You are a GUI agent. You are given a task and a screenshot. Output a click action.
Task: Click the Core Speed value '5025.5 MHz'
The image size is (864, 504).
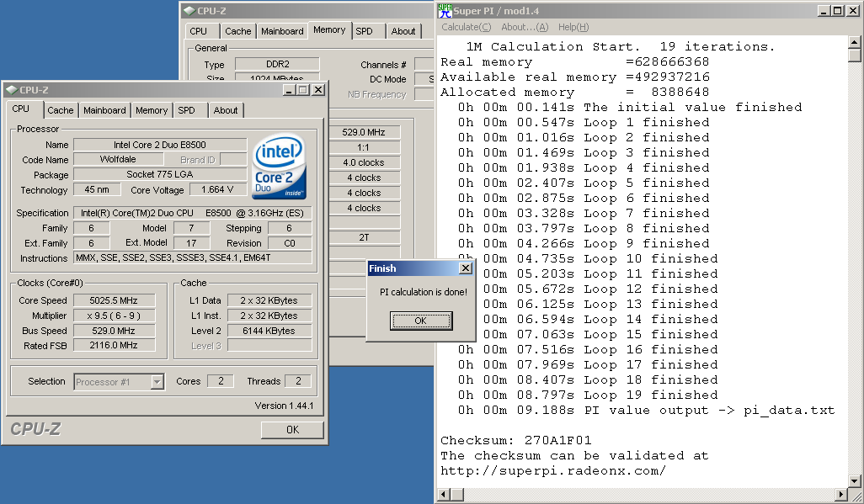114,300
